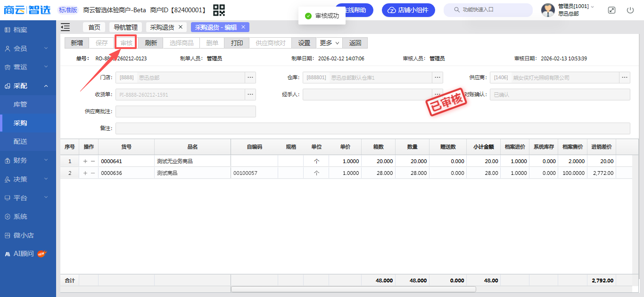The image size is (644, 297).
Task: Switch to the 导航管理 tab
Action: [125, 27]
